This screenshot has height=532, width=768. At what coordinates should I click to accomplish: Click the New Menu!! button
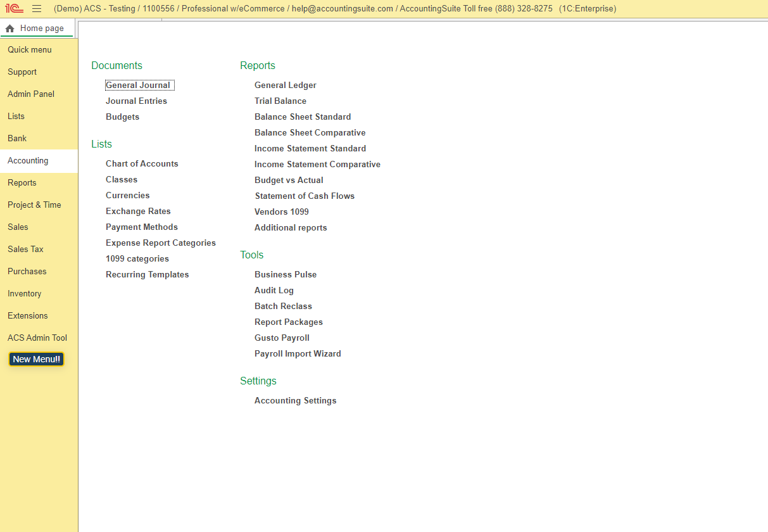click(x=36, y=359)
